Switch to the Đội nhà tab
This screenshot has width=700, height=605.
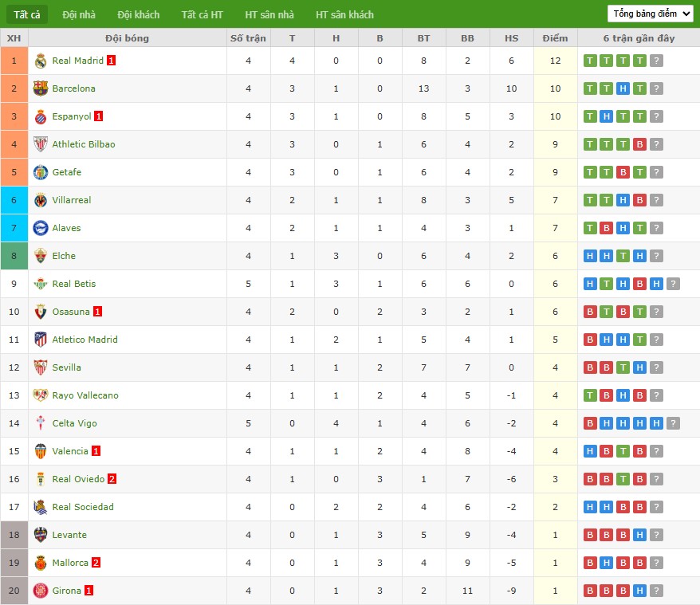pyautogui.click(x=79, y=14)
